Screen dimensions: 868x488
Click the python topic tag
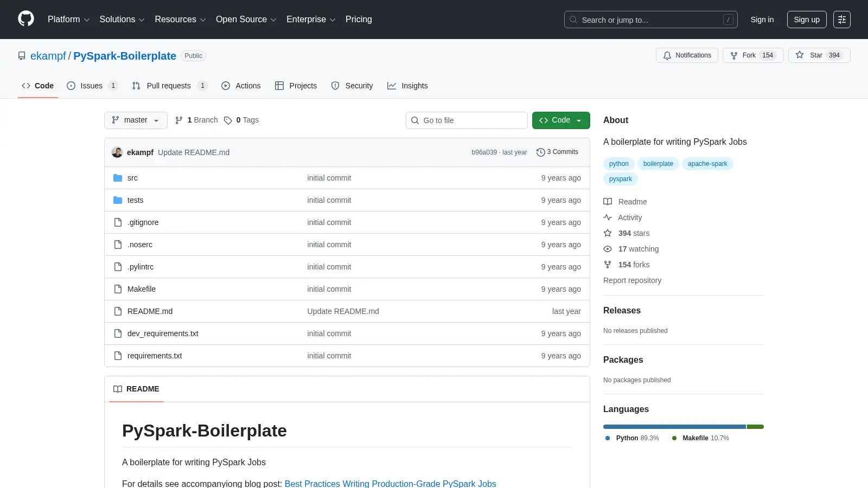click(618, 164)
